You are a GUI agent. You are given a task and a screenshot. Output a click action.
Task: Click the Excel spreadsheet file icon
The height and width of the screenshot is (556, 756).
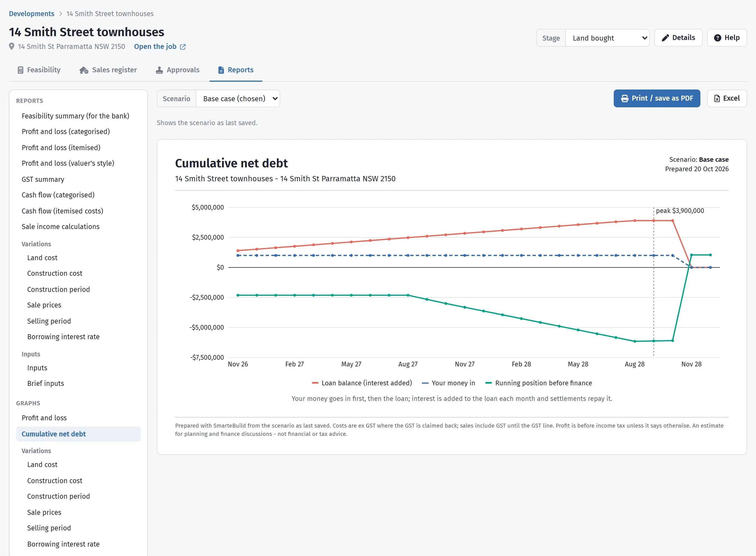click(717, 98)
